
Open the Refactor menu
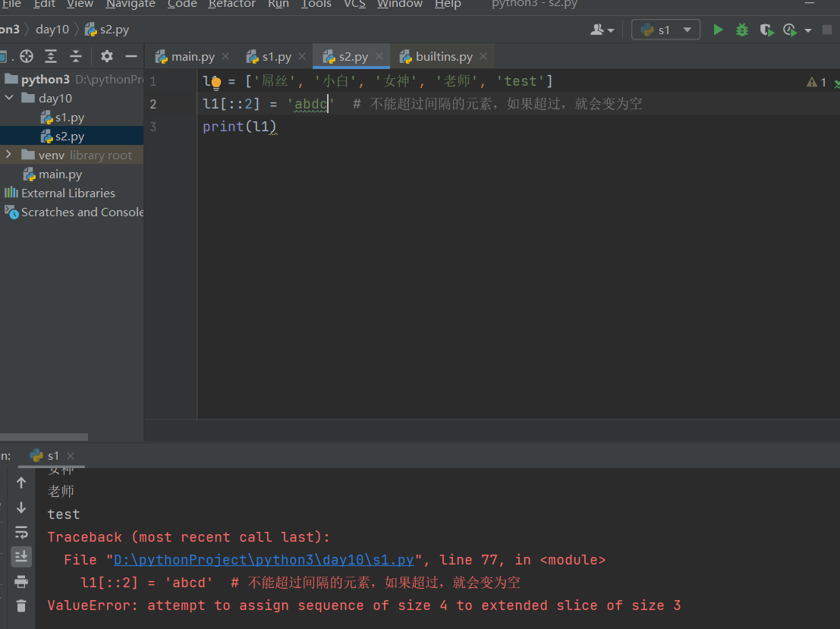point(231,5)
